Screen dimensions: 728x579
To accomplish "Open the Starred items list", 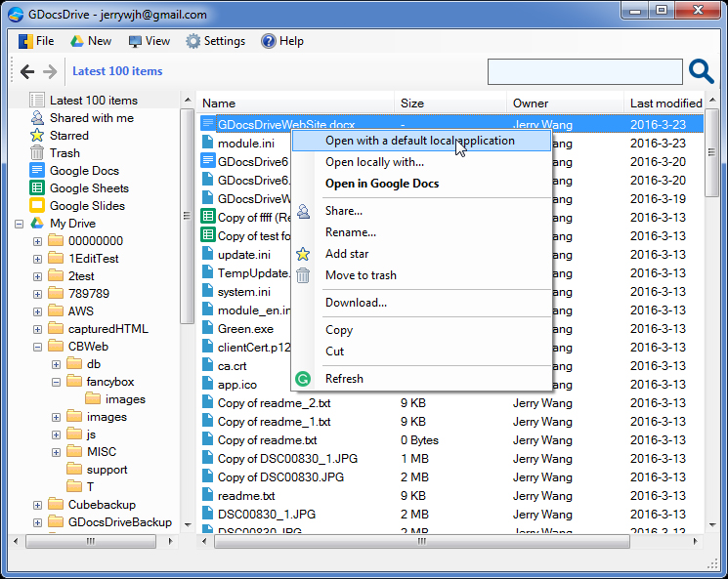I will (68, 136).
